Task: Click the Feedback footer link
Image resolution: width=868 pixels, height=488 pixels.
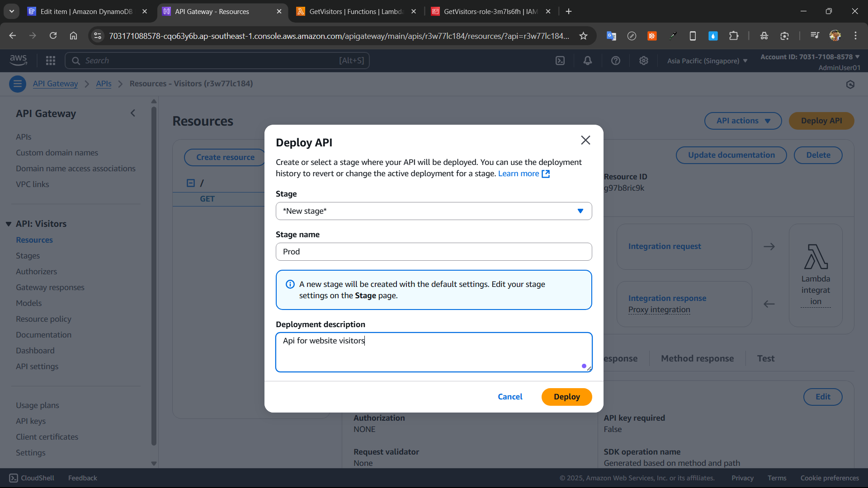Action: (83, 478)
